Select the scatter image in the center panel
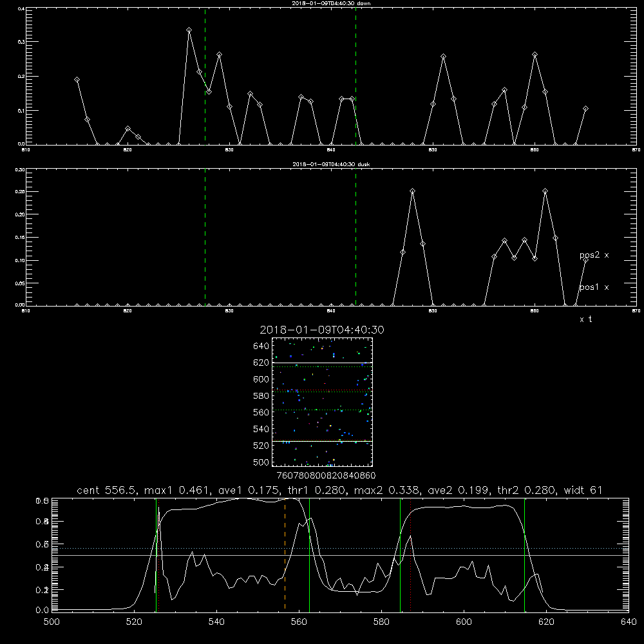The image size is (644, 644). tap(322, 402)
